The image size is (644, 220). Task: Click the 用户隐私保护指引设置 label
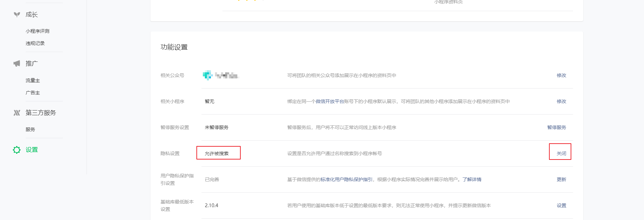pyautogui.click(x=177, y=179)
